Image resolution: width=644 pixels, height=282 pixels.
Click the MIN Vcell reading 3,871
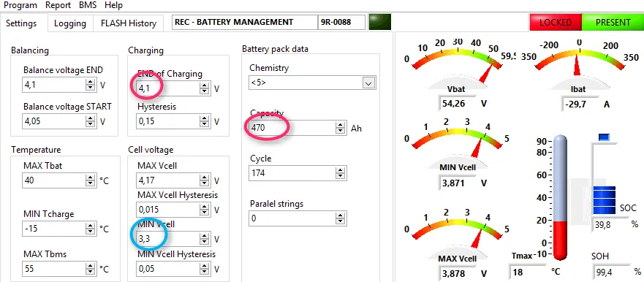pyautogui.click(x=458, y=183)
